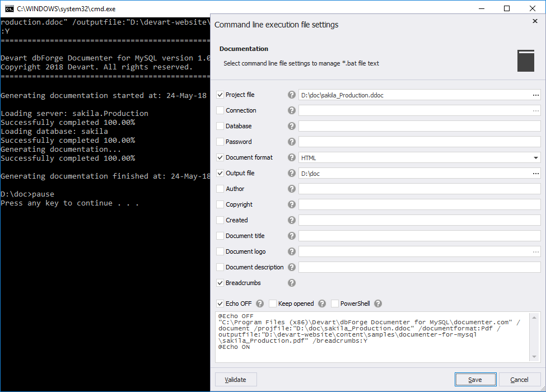Save the command line file settings
Image resolution: width=546 pixels, height=392 pixels.
point(475,380)
